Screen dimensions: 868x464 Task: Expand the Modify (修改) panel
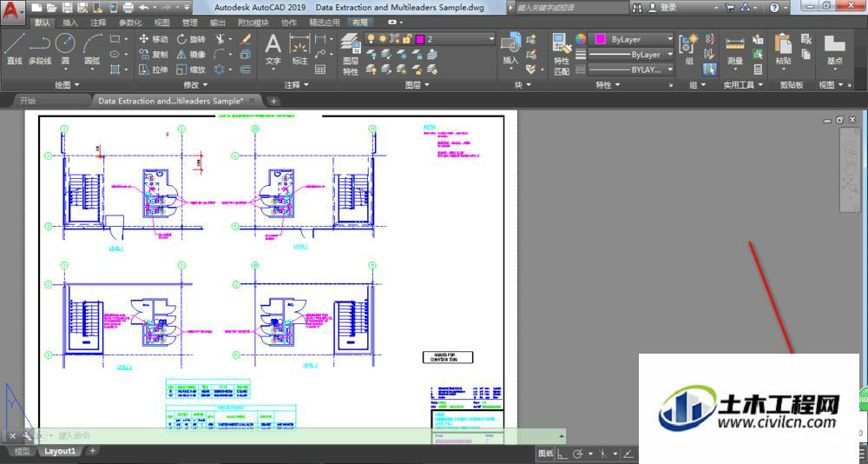click(x=195, y=85)
